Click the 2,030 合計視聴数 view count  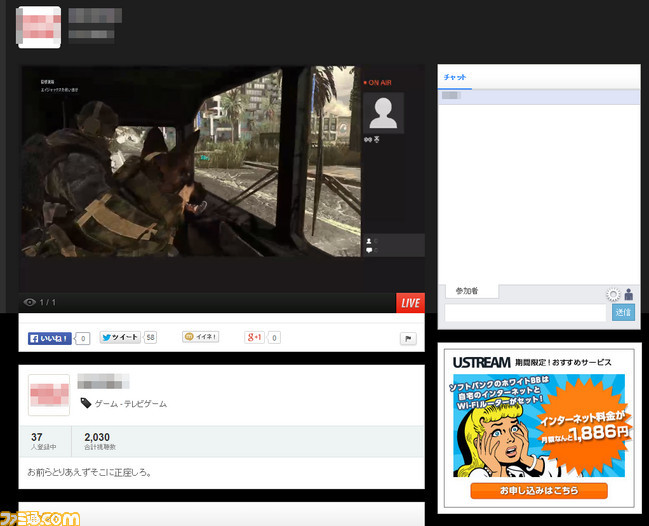(x=100, y=441)
